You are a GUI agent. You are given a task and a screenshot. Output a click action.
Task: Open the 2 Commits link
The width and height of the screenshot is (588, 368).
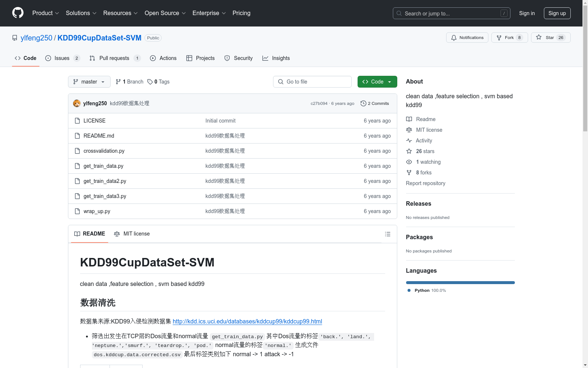tap(375, 103)
